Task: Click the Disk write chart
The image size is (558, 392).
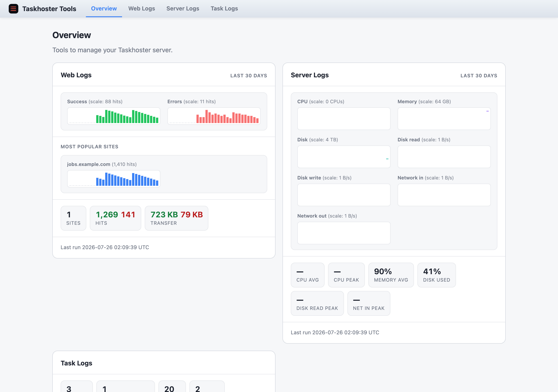Action: (344, 195)
